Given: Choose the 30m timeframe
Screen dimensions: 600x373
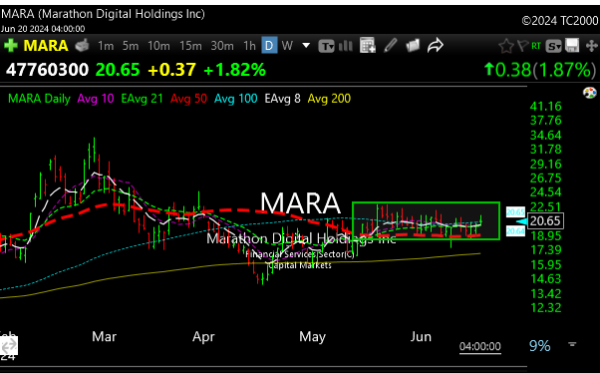Looking at the screenshot, I should click(x=222, y=46).
